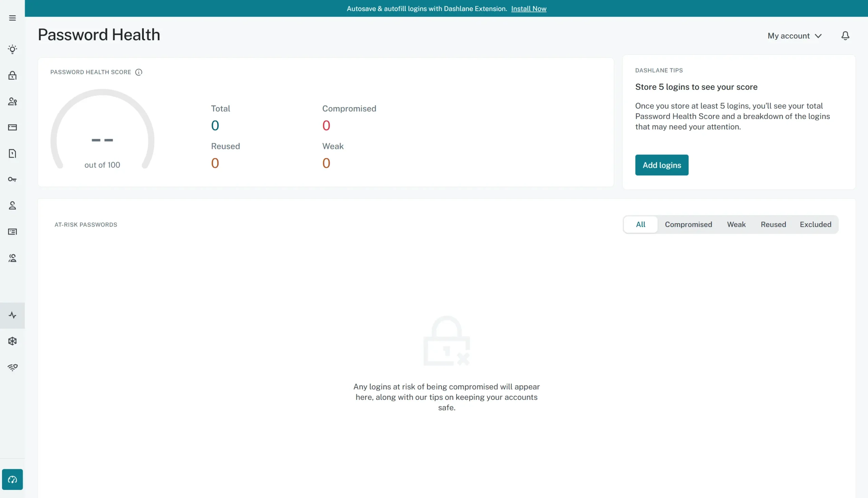Click the IDs card icon in sidebar
This screenshot has height=498, width=868.
click(x=13, y=232)
